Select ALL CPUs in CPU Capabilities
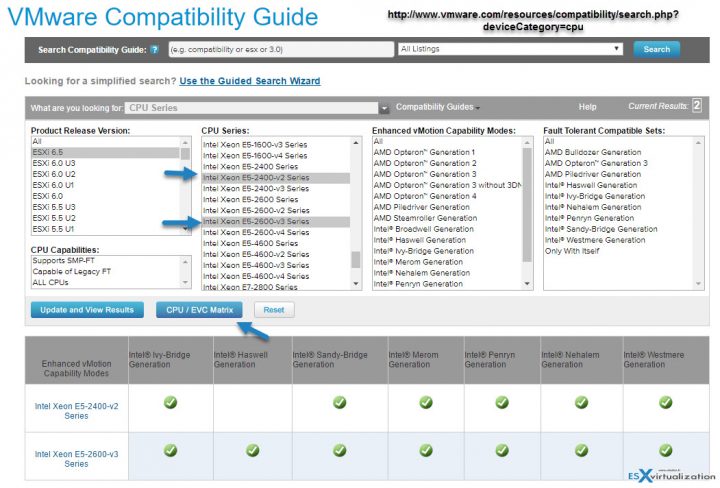This screenshot has height=488, width=720. 105,283
